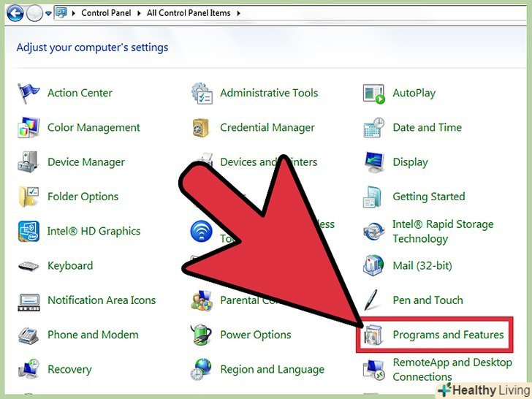Expand the arrow after All Control Panel Items
Viewport: 532px width, 399px height.
[x=238, y=14]
